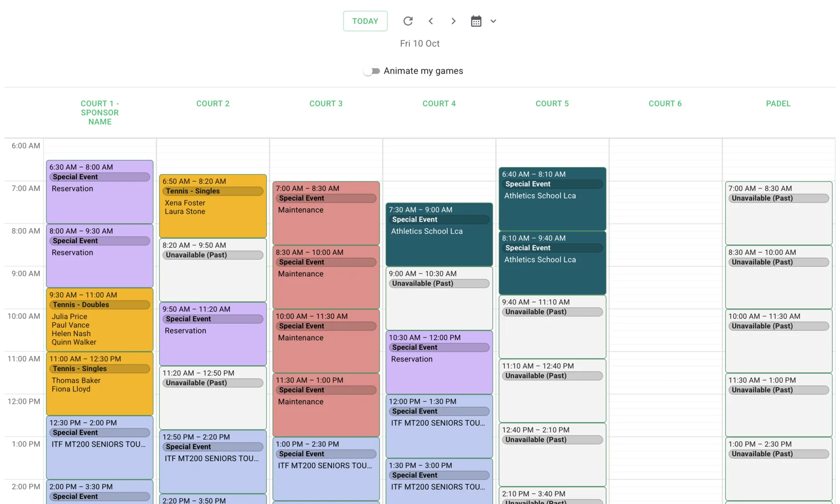The width and height of the screenshot is (840, 504).
Task: Open Court 1 12:30 PM ITF MT200 Seniors event
Action: 100,448
